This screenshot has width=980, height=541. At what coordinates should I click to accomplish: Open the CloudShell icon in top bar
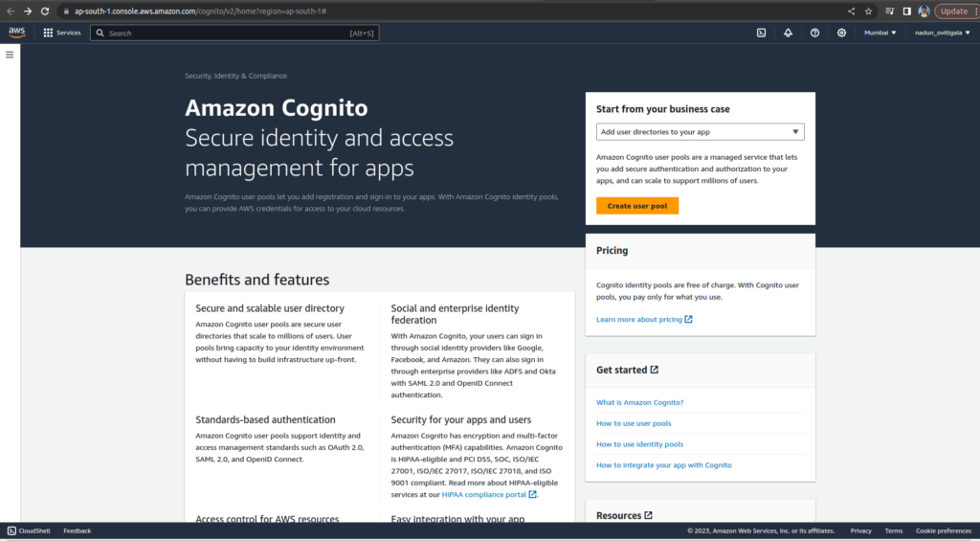(761, 33)
